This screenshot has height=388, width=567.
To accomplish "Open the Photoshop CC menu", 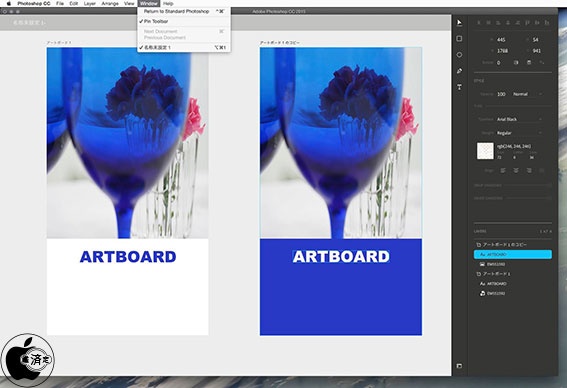I will point(34,3).
